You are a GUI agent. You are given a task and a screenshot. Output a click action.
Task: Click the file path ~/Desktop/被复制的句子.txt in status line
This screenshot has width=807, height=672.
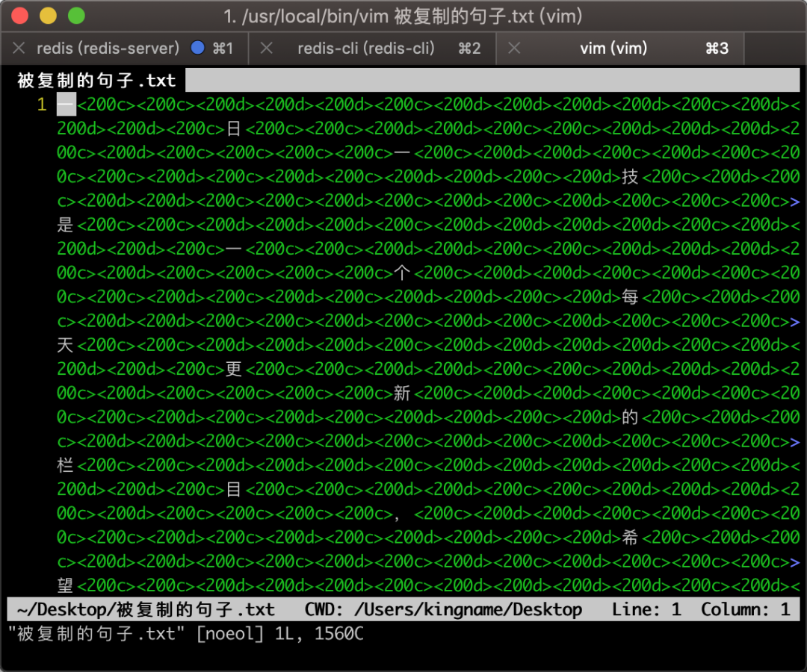(146, 610)
